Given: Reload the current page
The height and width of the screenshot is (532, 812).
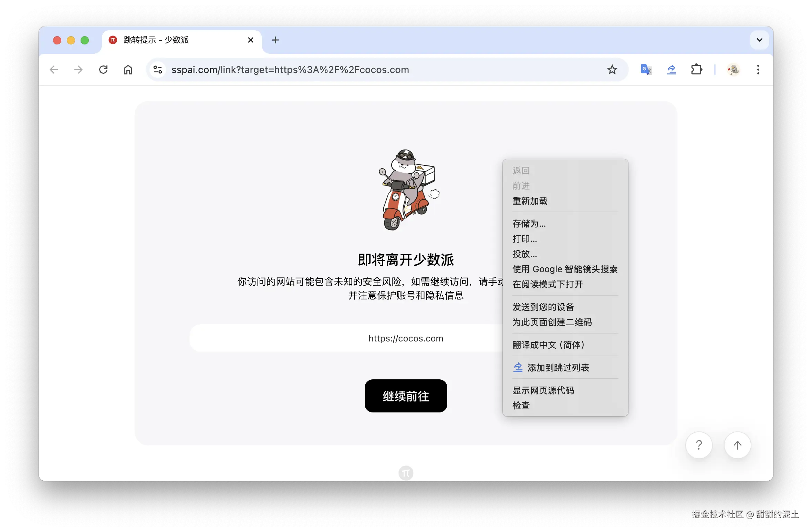Looking at the screenshot, I should tap(103, 70).
